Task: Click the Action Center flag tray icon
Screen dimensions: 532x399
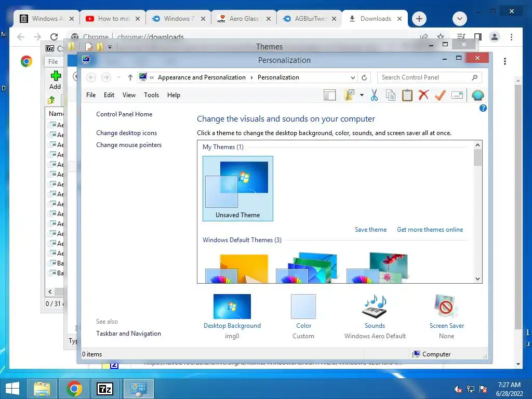Action: pos(483,390)
